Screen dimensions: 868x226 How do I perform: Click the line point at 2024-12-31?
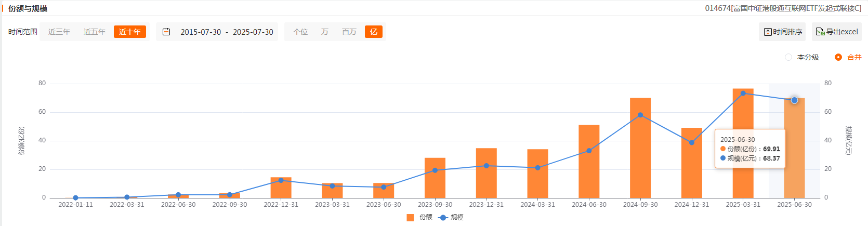click(x=692, y=142)
